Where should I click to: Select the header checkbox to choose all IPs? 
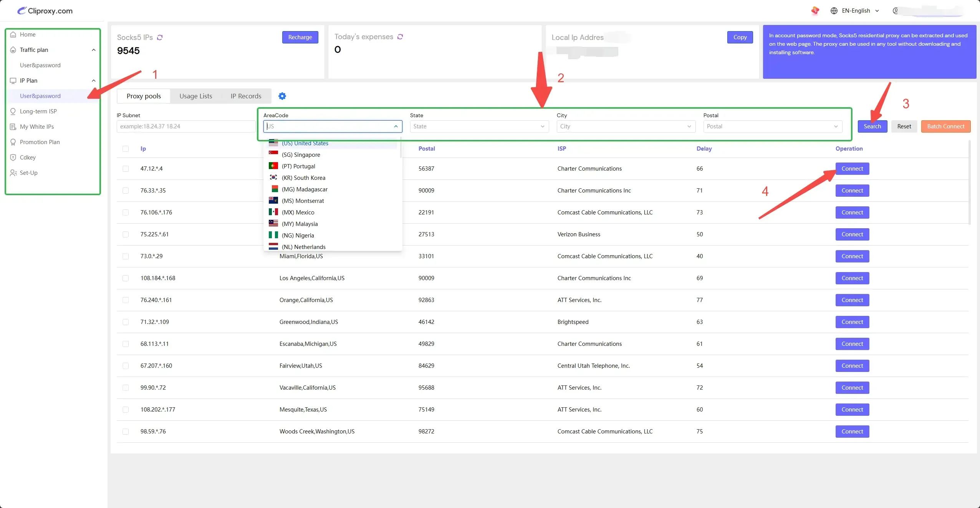click(x=126, y=149)
